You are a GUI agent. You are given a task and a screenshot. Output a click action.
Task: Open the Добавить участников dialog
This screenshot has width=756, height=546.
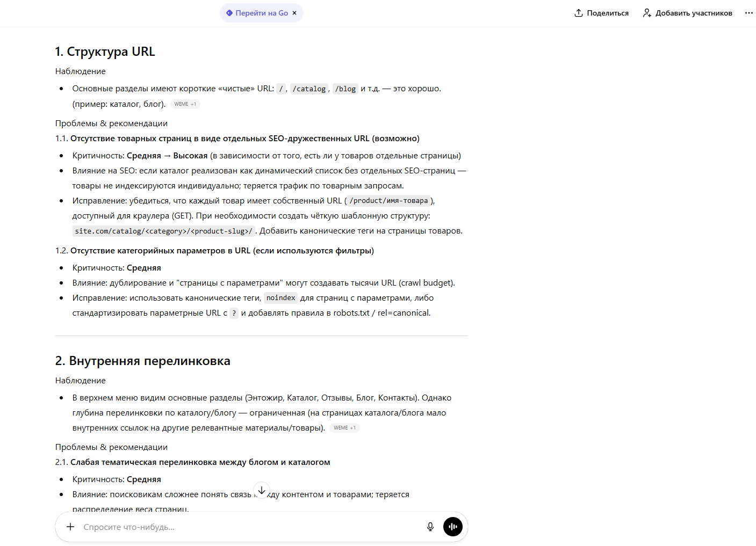pyautogui.click(x=687, y=13)
